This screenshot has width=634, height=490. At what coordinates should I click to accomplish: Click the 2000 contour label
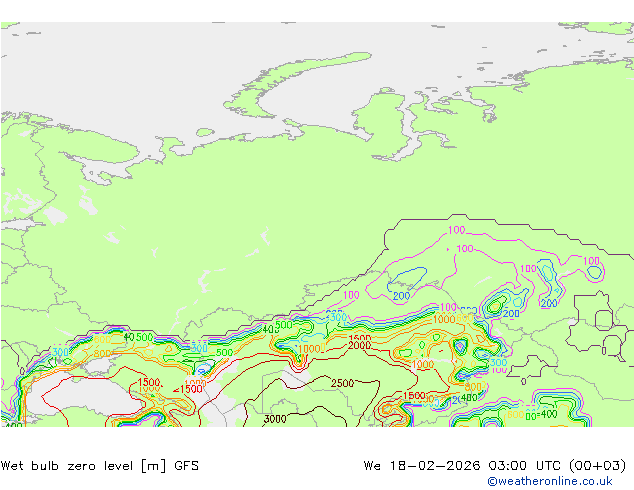[359, 345]
